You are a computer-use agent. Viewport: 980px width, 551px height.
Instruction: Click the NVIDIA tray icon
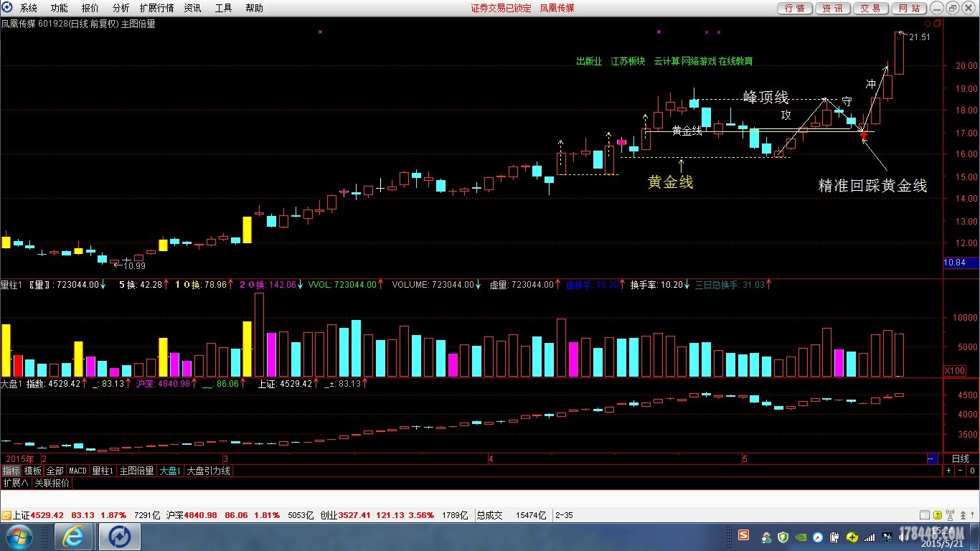[801, 537]
